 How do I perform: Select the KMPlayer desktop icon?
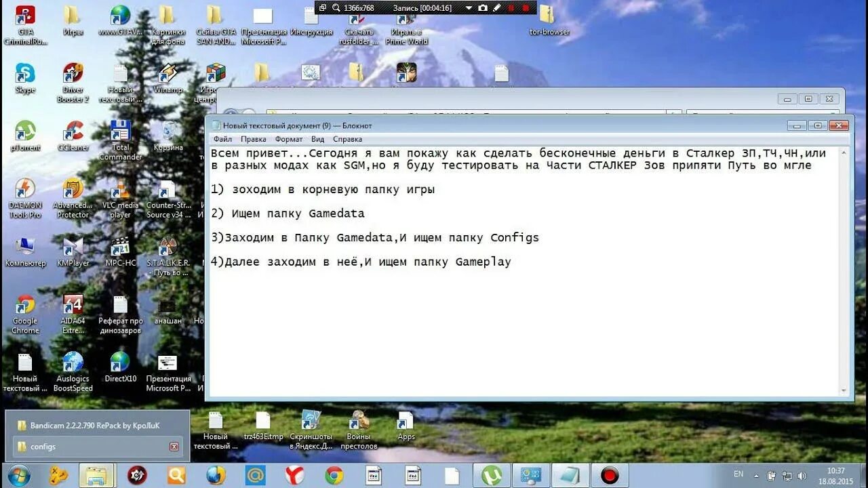coord(73,251)
